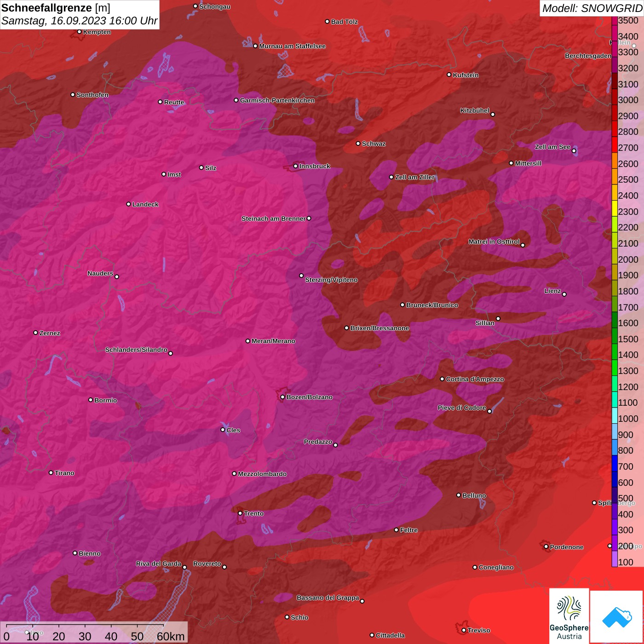Click the Pieve di Cadore label
Image resolution: width=644 pixels, height=644 pixels.
pyautogui.click(x=462, y=408)
